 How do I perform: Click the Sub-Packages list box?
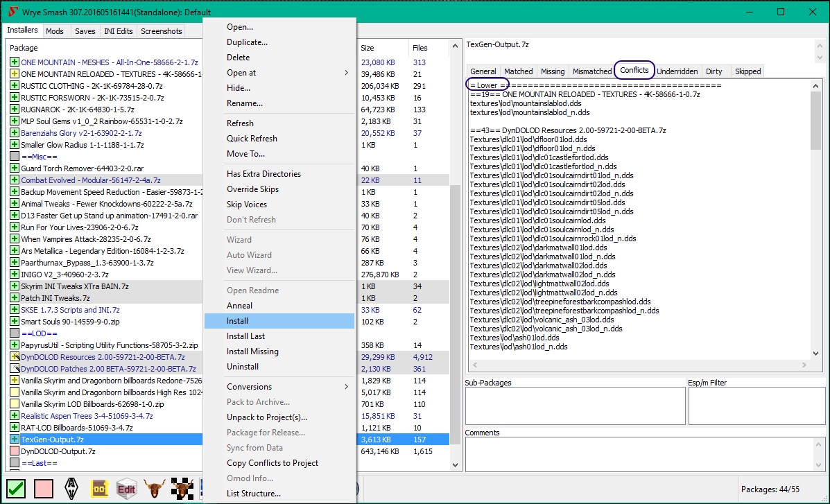coord(575,406)
